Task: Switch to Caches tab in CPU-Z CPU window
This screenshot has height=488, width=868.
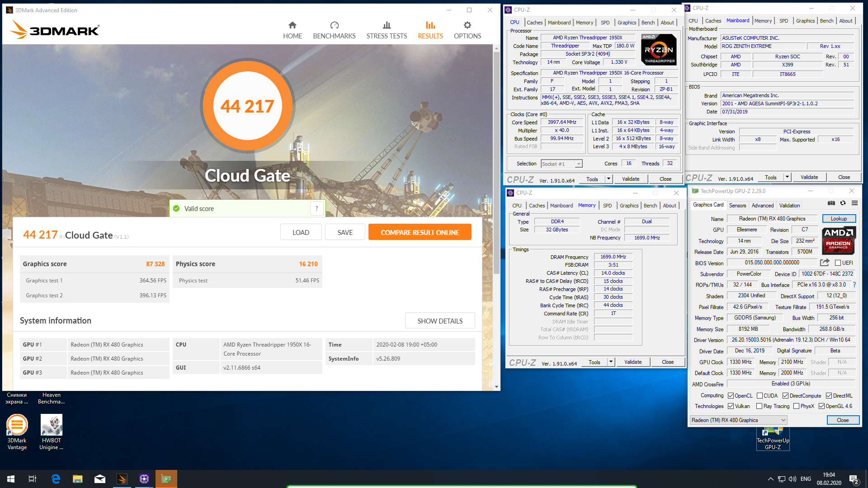Action: click(534, 23)
